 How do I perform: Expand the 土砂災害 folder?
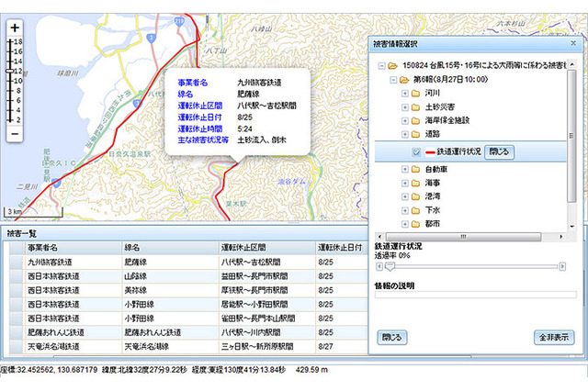point(405,107)
